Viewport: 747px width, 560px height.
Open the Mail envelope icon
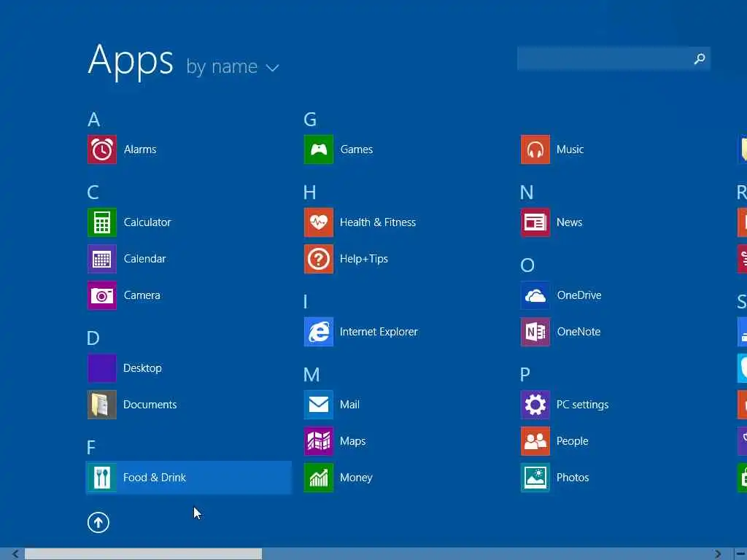(319, 405)
